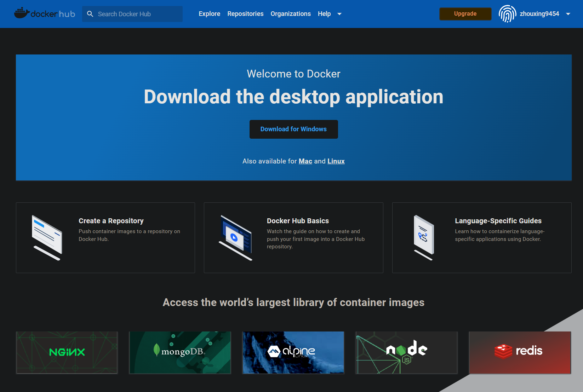
Task: Click the fingerprint user avatar icon
Action: (507, 14)
